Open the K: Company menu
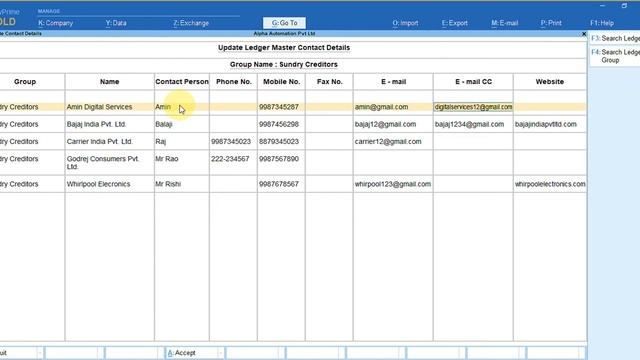640x360 pixels. pos(56,23)
